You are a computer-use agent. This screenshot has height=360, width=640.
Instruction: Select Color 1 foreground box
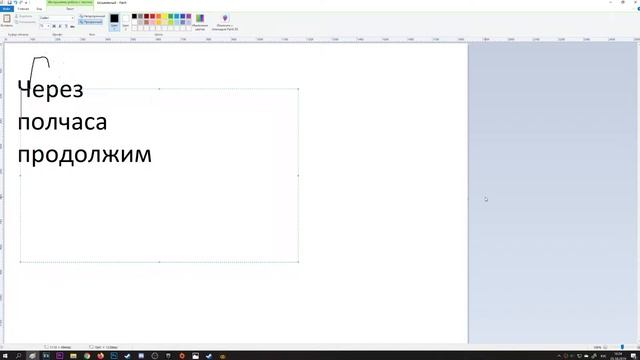[x=114, y=22]
